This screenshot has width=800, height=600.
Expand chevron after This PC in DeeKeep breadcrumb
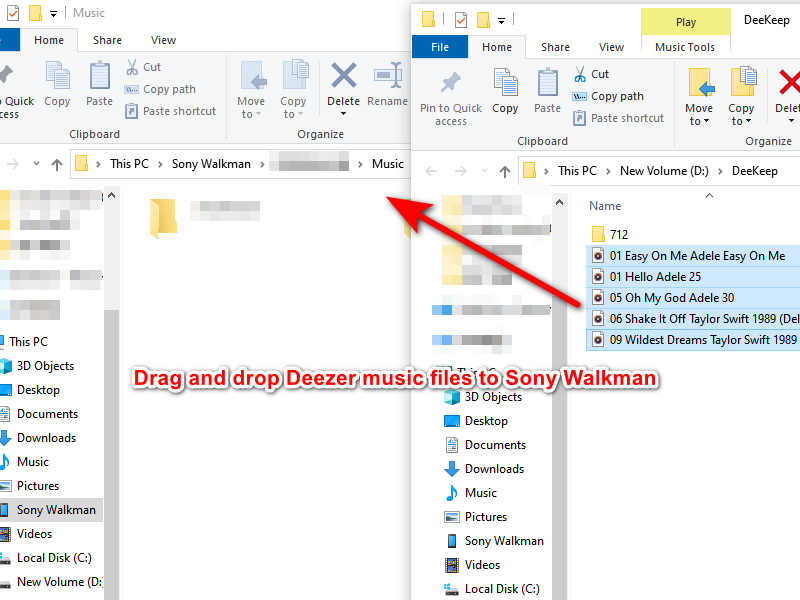(608, 171)
